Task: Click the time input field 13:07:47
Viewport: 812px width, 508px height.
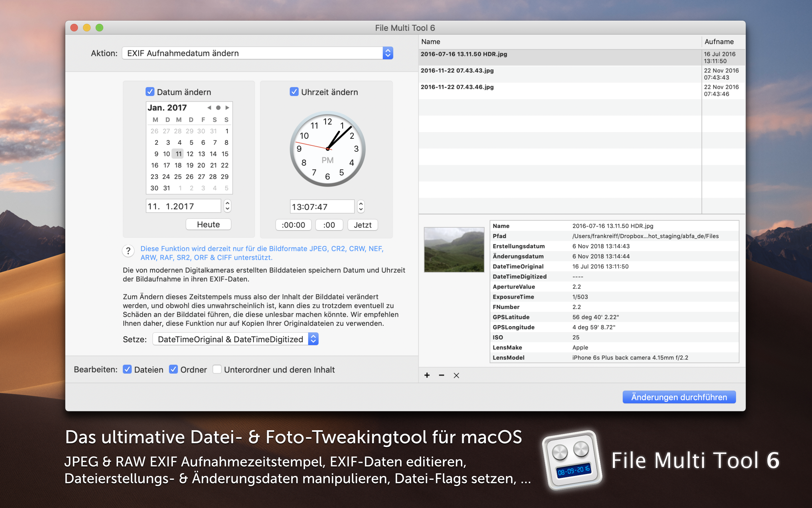Action: pos(322,207)
